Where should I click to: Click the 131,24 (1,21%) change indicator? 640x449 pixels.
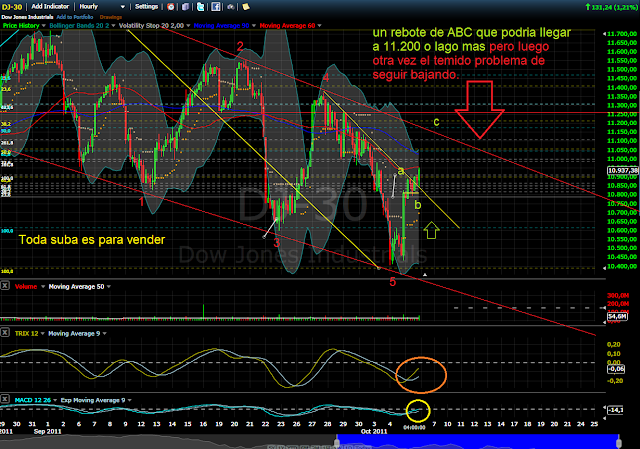point(611,7)
